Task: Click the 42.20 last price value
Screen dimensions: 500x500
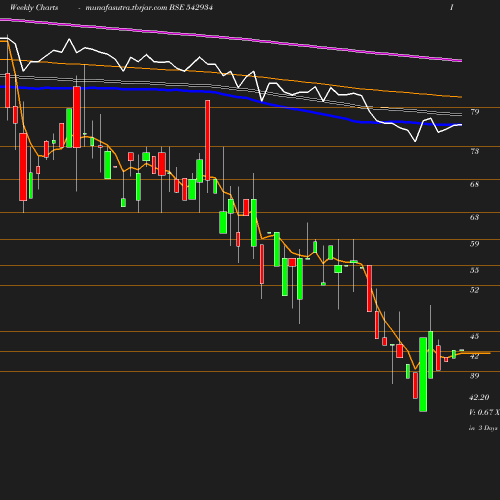Action: pos(479,397)
